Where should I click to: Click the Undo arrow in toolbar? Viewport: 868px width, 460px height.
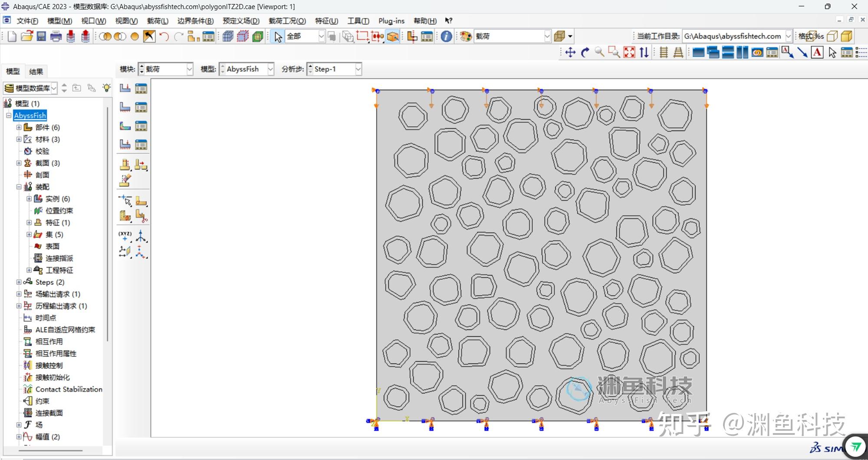(x=164, y=36)
